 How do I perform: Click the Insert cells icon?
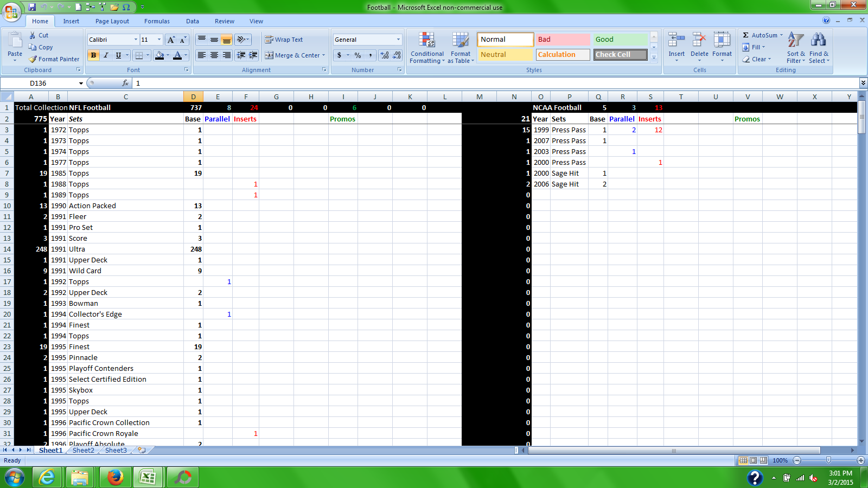[676, 40]
